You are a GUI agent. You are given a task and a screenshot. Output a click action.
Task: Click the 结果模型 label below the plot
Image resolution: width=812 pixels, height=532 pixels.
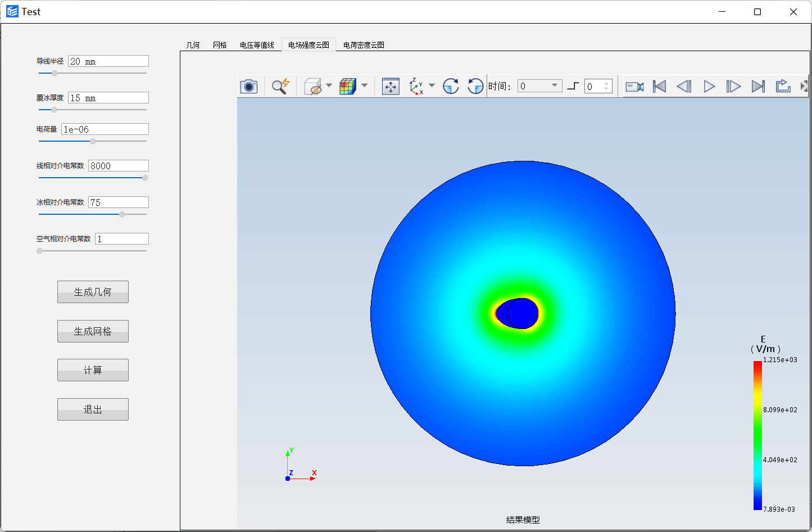coord(523,520)
